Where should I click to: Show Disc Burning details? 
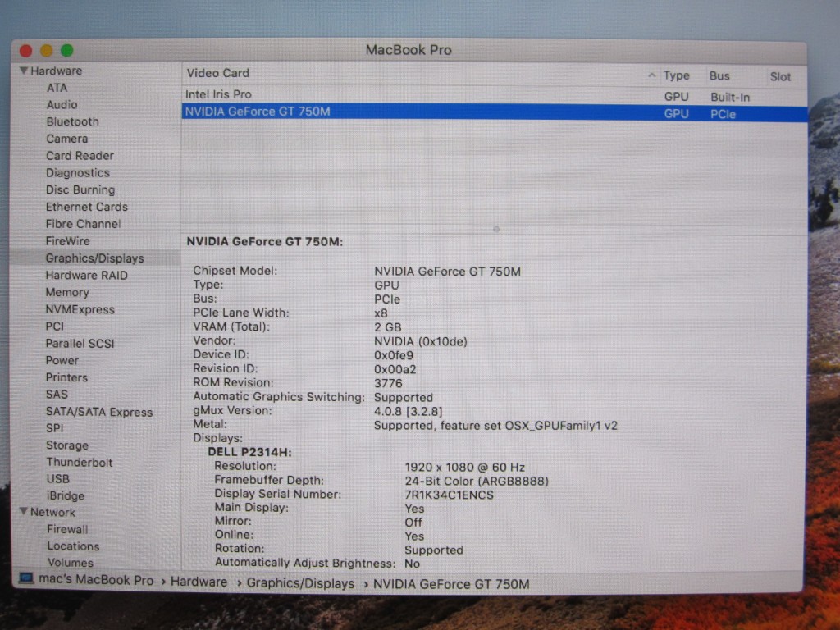pos(80,190)
